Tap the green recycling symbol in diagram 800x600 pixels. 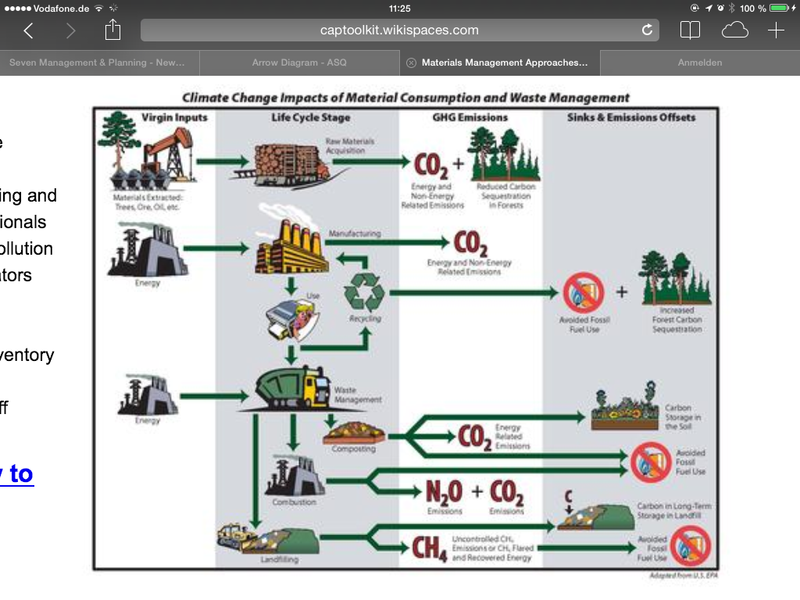point(364,291)
